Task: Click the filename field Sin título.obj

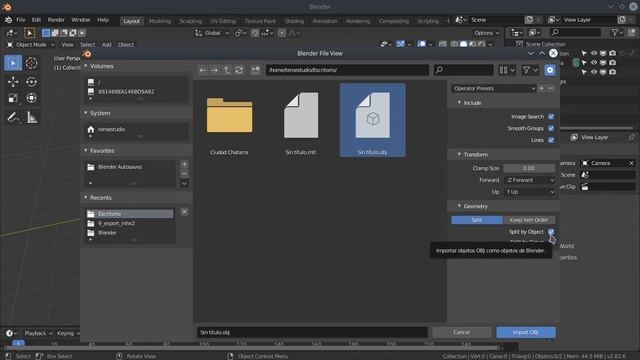Action: 312,332
